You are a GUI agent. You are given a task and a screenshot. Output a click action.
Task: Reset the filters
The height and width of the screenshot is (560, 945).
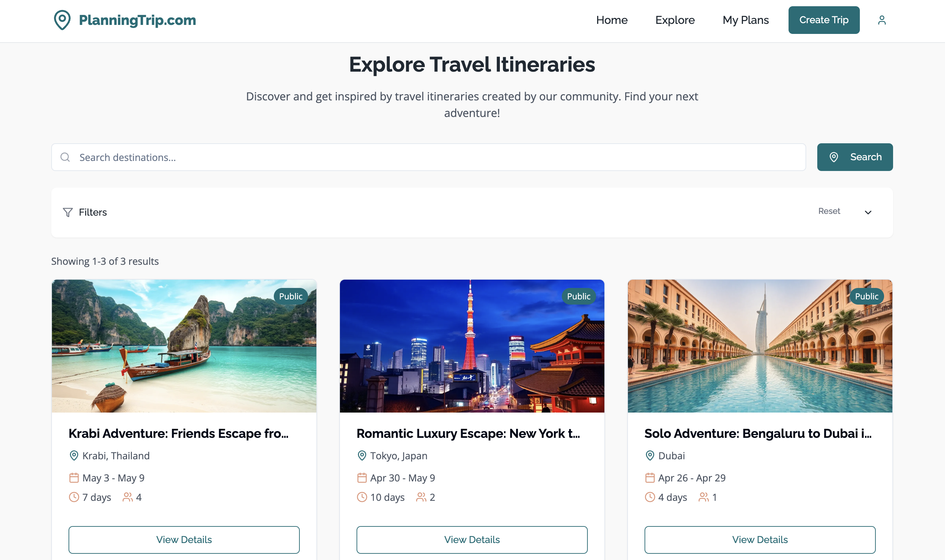point(829,211)
